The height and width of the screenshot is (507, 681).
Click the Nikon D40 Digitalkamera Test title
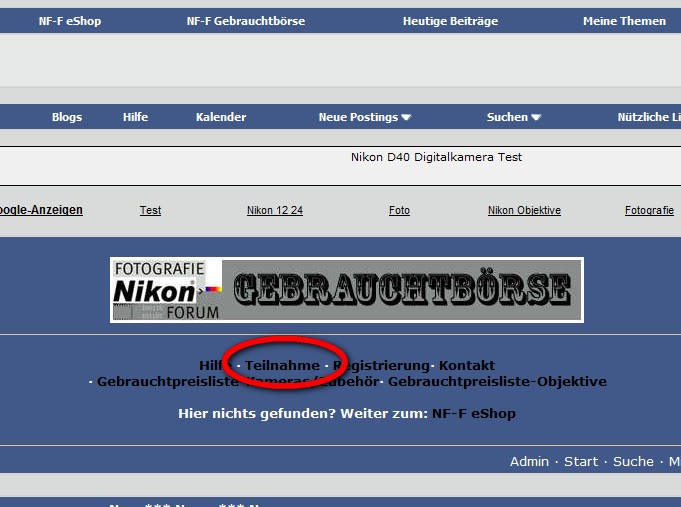click(436, 157)
